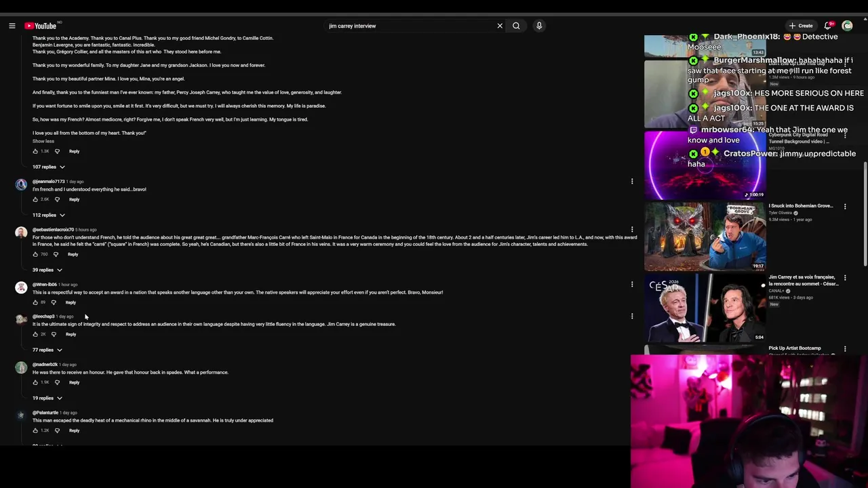Click the 'jim carrey interview' search field
Viewport: 868px width, 488px height.
pyautogui.click(x=410, y=26)
